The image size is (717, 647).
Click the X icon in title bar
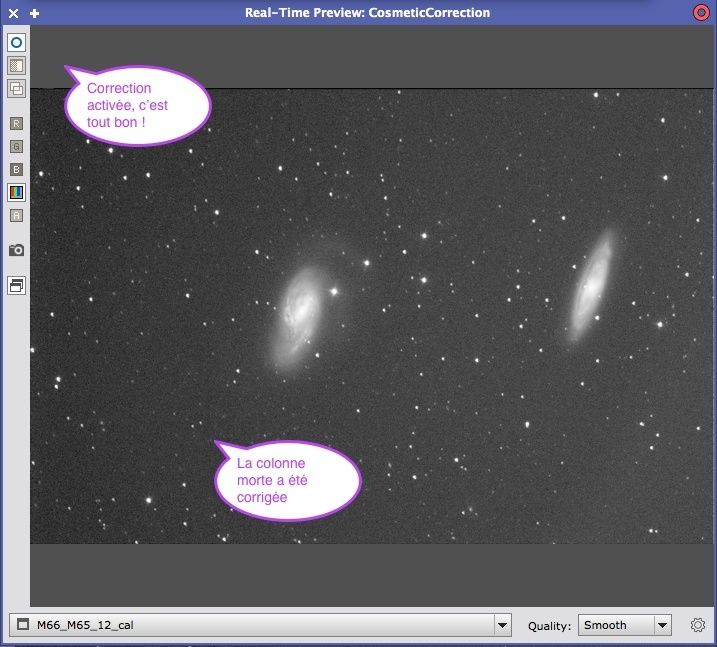click(x=13, y=13)
